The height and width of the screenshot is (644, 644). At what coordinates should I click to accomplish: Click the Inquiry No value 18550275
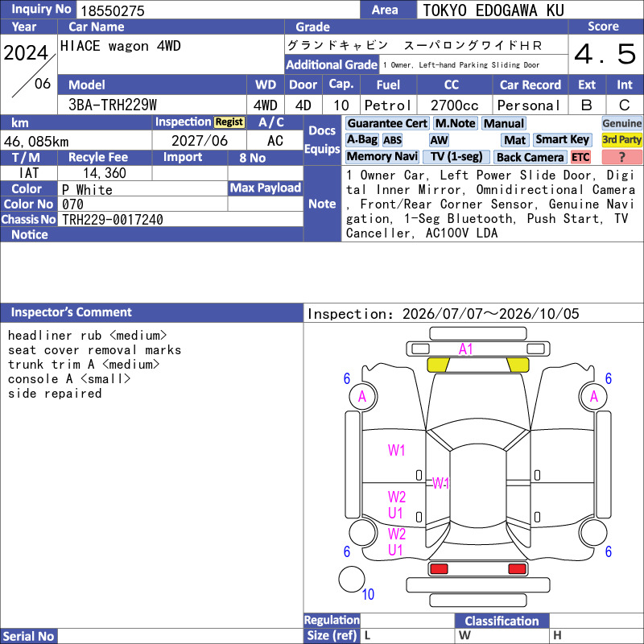coord(113,10)
